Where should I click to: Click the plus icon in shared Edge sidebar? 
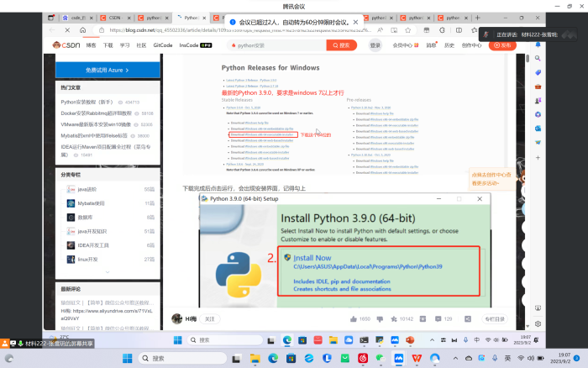(x=538, y=158)
